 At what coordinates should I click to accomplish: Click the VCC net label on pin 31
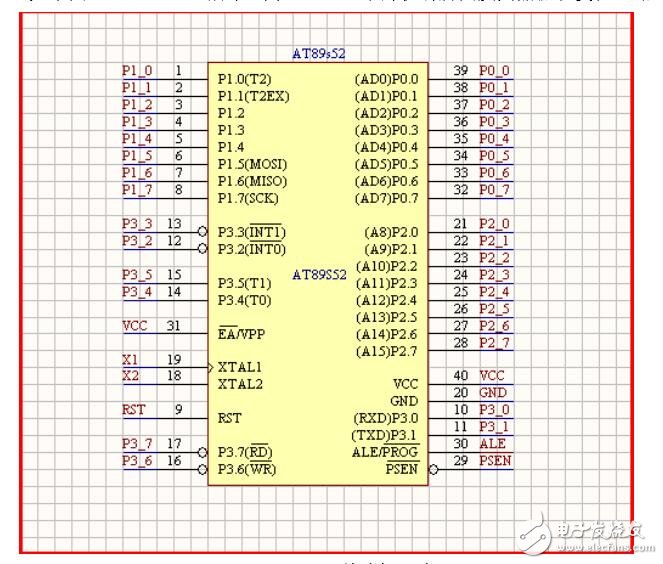[x=134, y=326]
